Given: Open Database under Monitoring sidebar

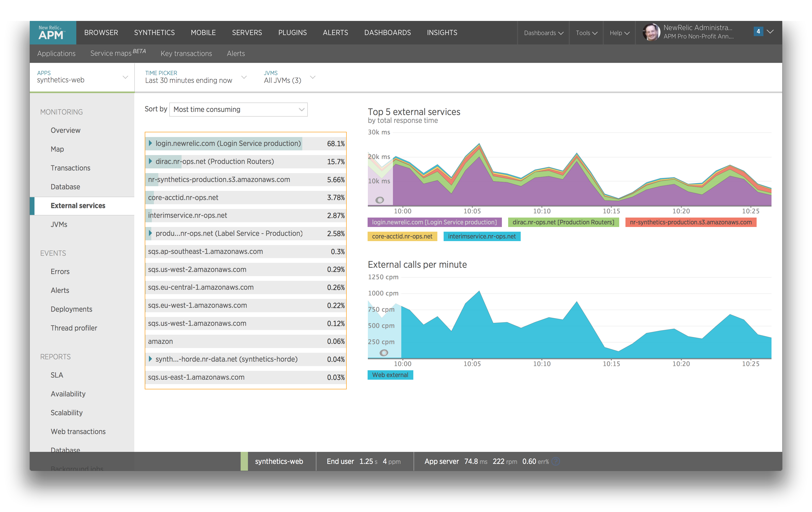Looking at the screenshot, I should 65,187.
